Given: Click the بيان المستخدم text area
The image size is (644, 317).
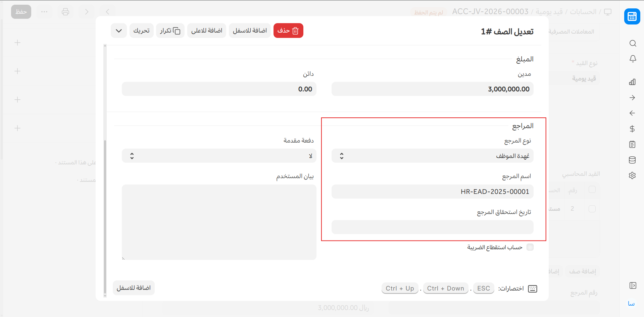Looking at the screenshot, I should coord(219,222).
